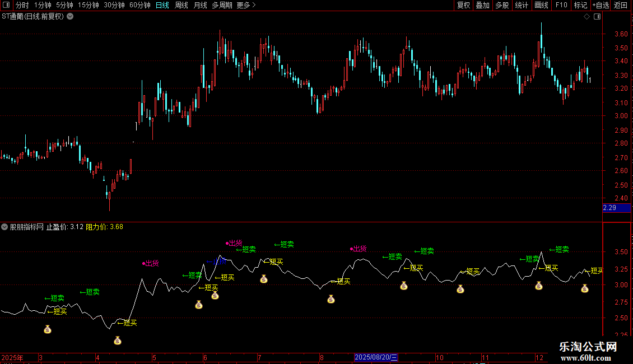Viewport: 633px width, 364px height.
Task: Open the 统计 statistics tool
Action: pyautogui.click(x=522, y=5)
